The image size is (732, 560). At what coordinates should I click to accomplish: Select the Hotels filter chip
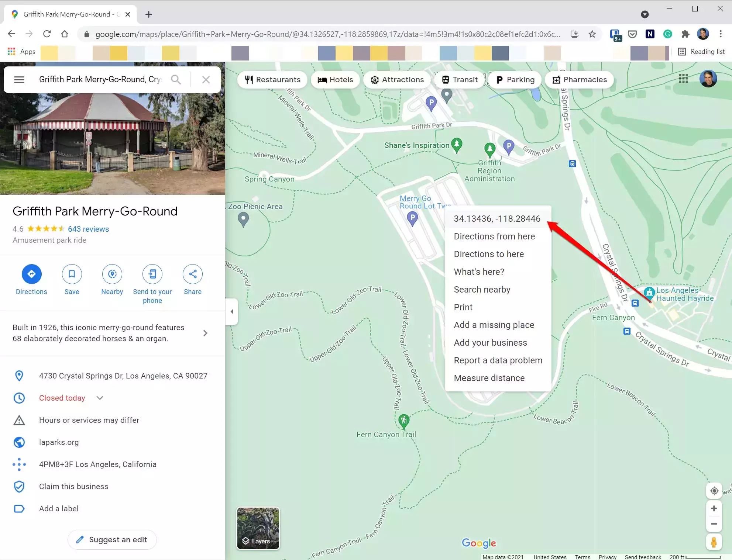335,80
